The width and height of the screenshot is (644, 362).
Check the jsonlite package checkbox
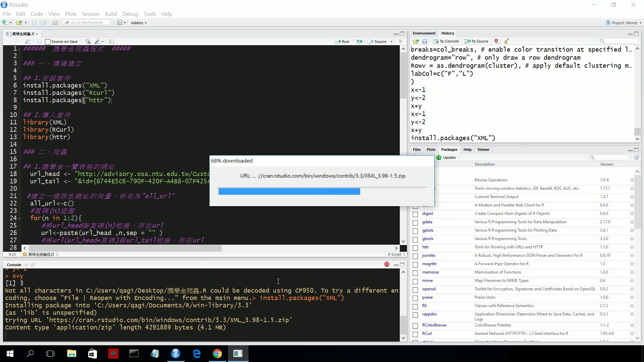coord(415,256)
